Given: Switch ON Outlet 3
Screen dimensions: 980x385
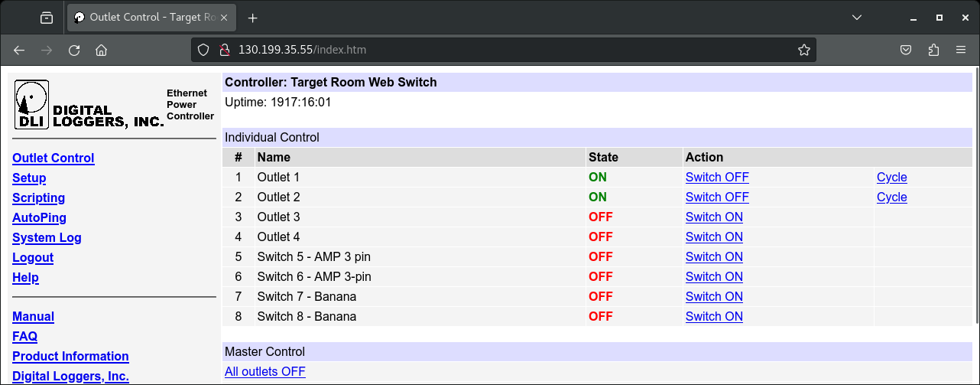Looking at the screenshot, I should point(714,217).
